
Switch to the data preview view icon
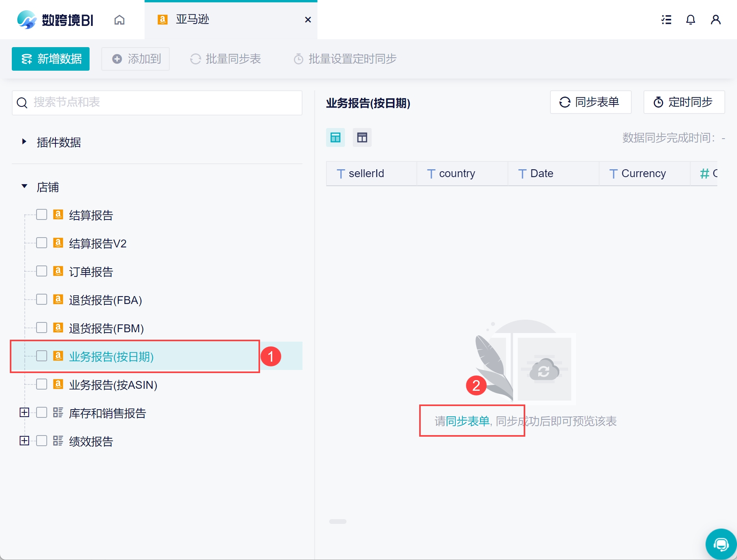coord(335,137)
